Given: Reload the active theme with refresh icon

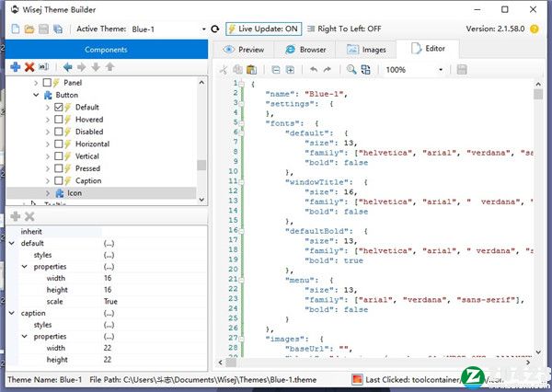Looking at the screenshot, I should click(x=215, y=29).
